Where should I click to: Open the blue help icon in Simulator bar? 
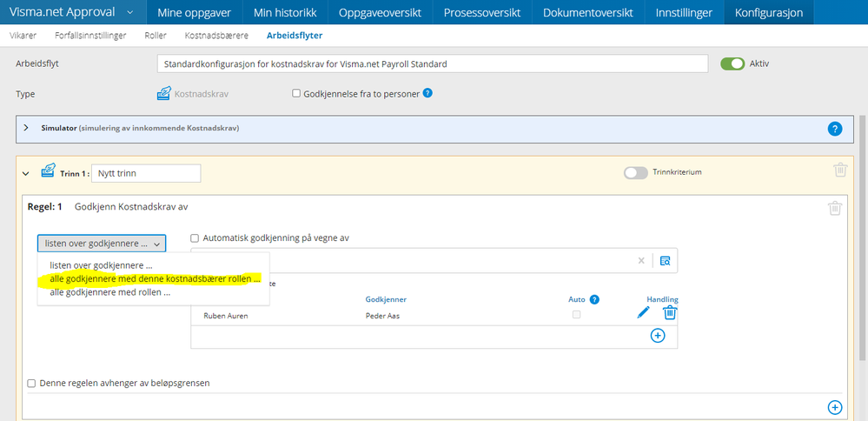(835, 129)
